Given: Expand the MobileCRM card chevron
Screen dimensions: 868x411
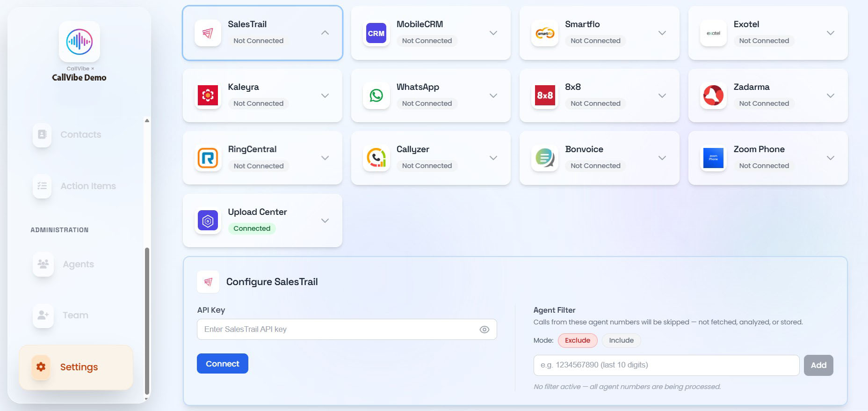Looking at the screenshot, I should click(x=493, y=33).
